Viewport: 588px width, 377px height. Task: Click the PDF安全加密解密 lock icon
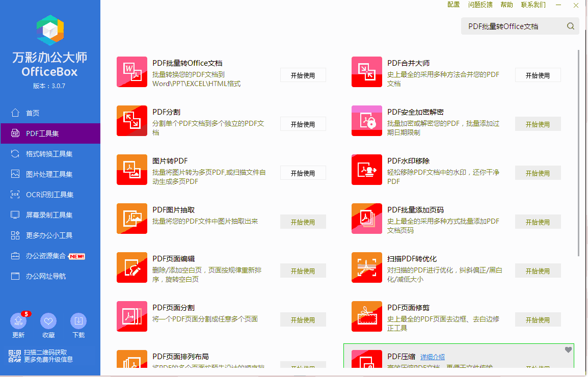click(366, 120)
